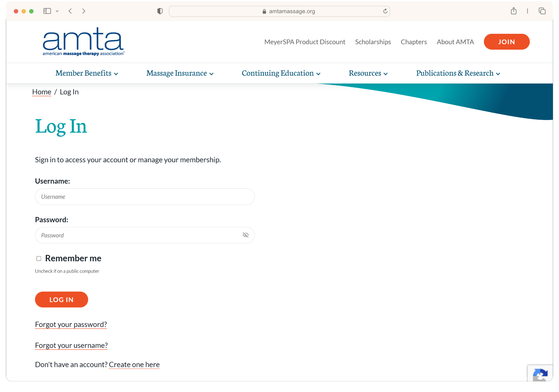Open MeyerSPA Product Discount link

point(305,42)
